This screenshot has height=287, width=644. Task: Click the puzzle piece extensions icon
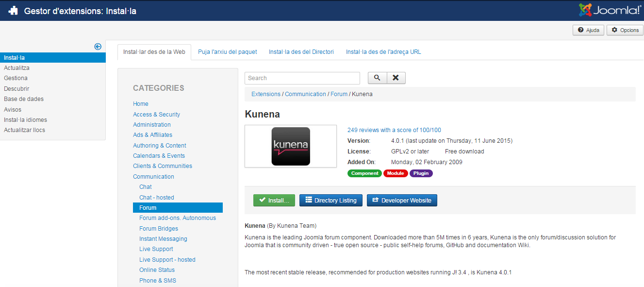[x=13, y=11]
